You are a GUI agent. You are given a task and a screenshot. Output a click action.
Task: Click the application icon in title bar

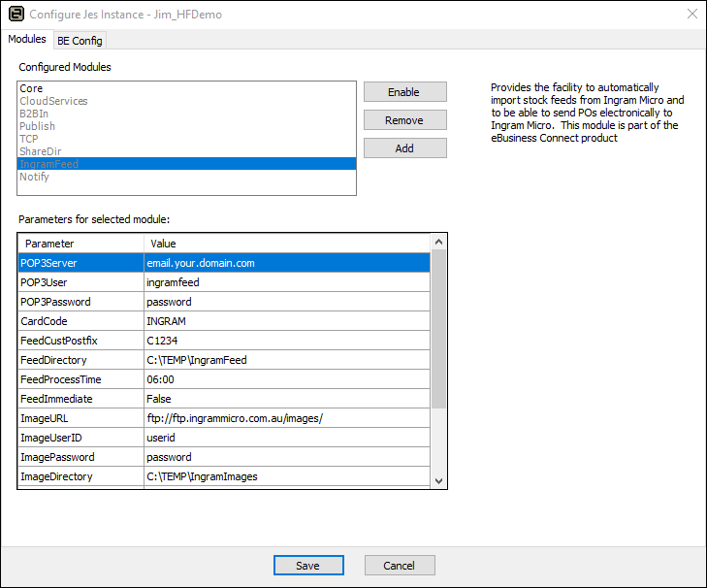click(x=15, y=15)
